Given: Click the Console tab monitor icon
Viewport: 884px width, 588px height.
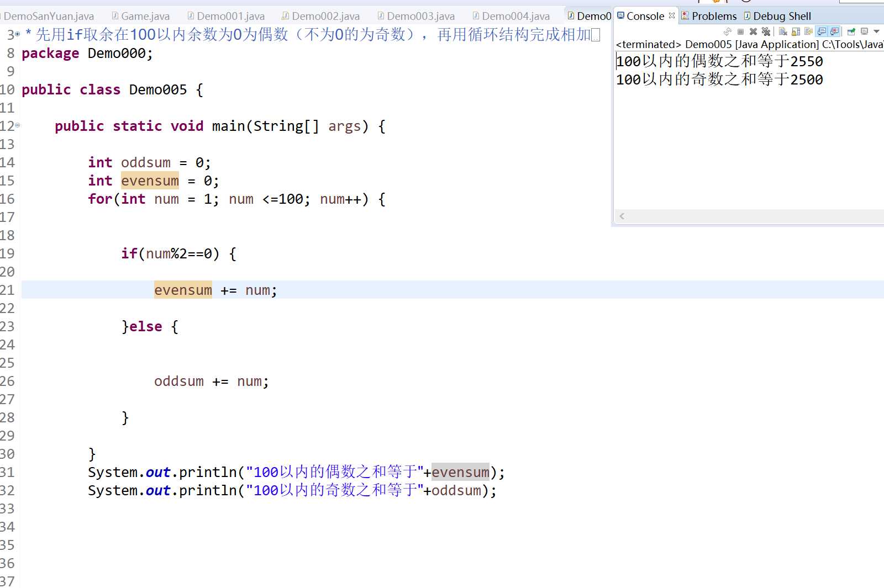Looking at the screenshot, I should (x=620, y=15).
